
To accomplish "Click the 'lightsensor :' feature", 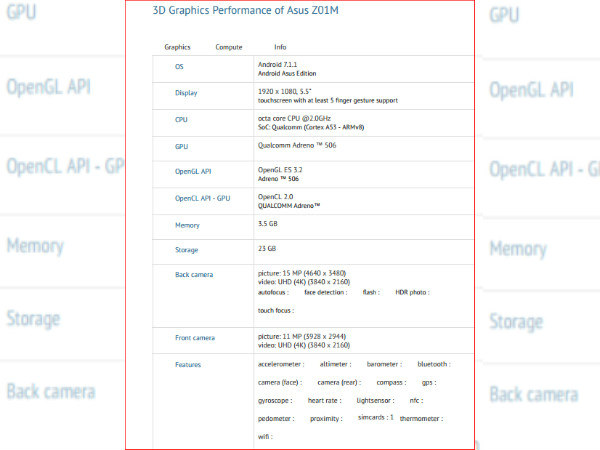I will coord(375,401).
